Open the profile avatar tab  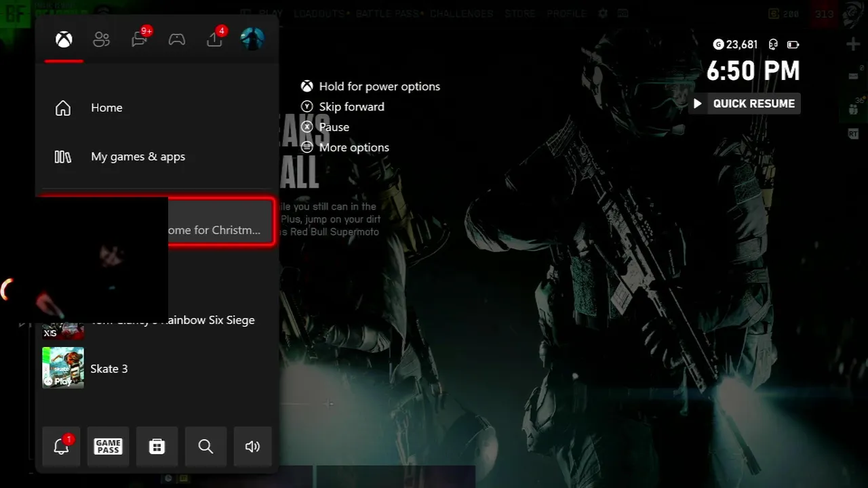pyautogui.click(x=252, y=39)
